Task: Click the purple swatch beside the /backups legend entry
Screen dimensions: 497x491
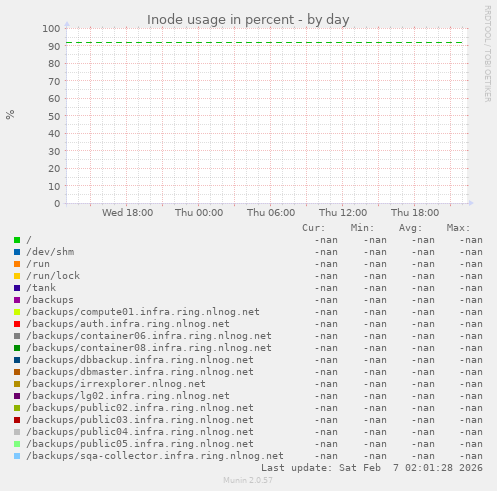Action: (17, 300)
